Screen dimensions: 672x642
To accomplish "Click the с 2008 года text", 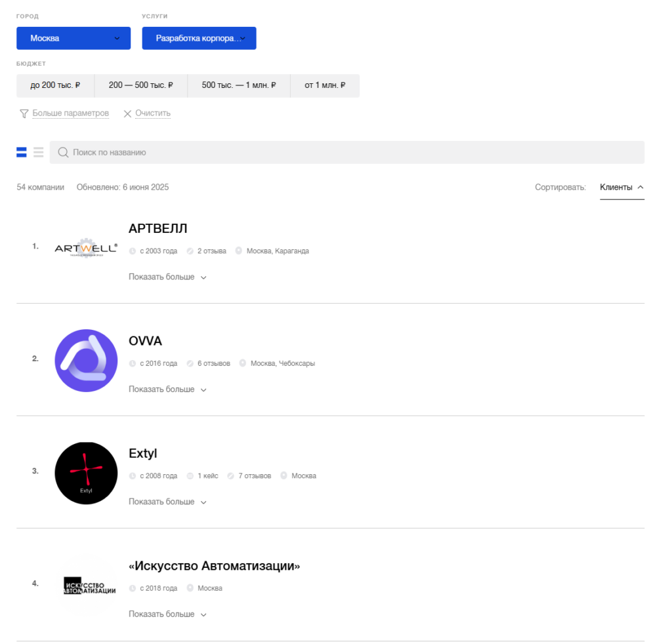I will click(159, 476).
